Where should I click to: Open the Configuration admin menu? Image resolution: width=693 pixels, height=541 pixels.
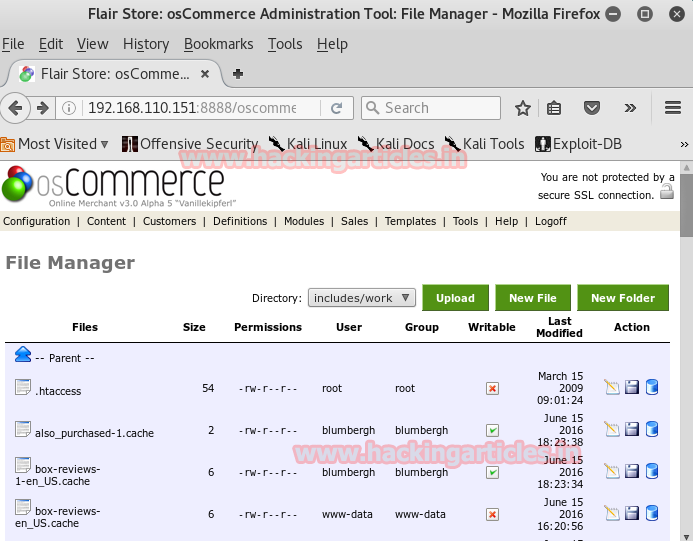pyautogui.click(x=36, y=221)
